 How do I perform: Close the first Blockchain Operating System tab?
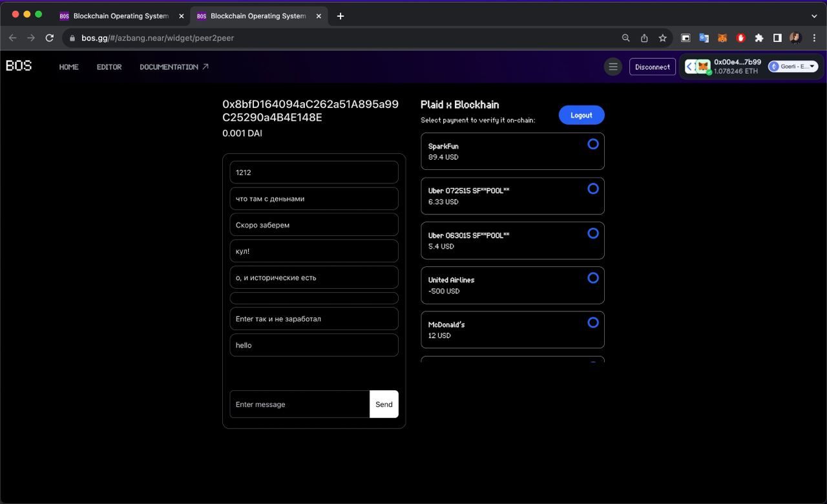click(182, 16)
